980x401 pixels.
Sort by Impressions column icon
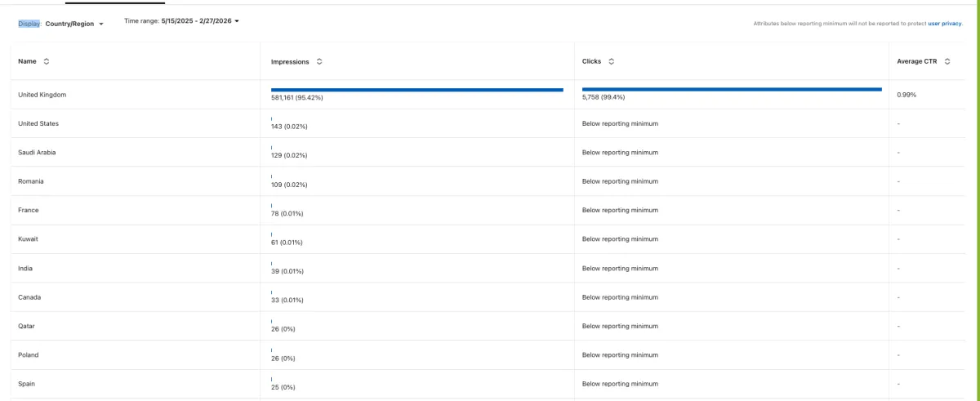tap(318, 61)
